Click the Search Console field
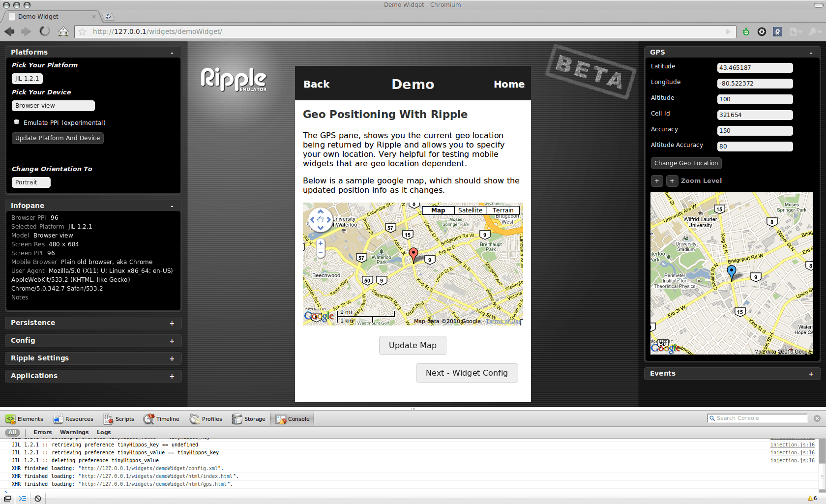This screenshot has height=504, width=826. click(x=757, y=418)
